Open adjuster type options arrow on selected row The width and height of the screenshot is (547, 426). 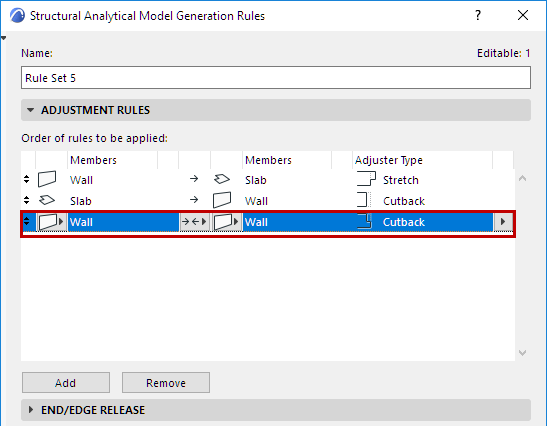pyautogui.click(x=503, y=222)
